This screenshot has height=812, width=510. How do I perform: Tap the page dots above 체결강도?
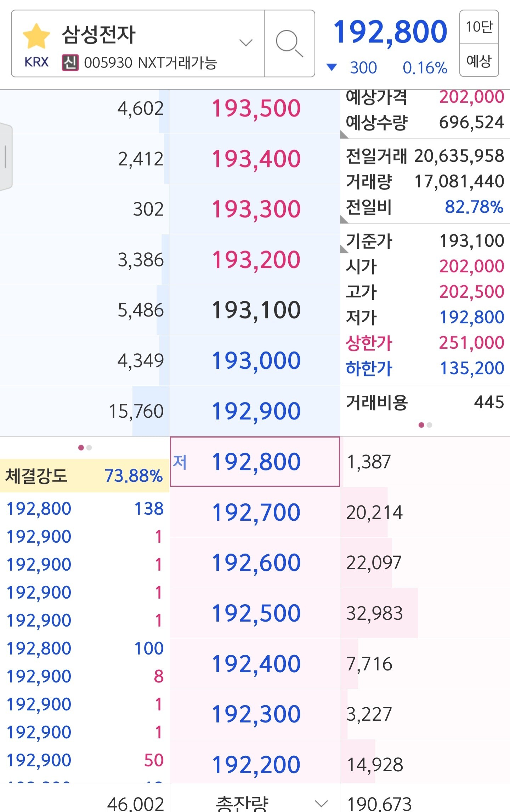[85, 448]
